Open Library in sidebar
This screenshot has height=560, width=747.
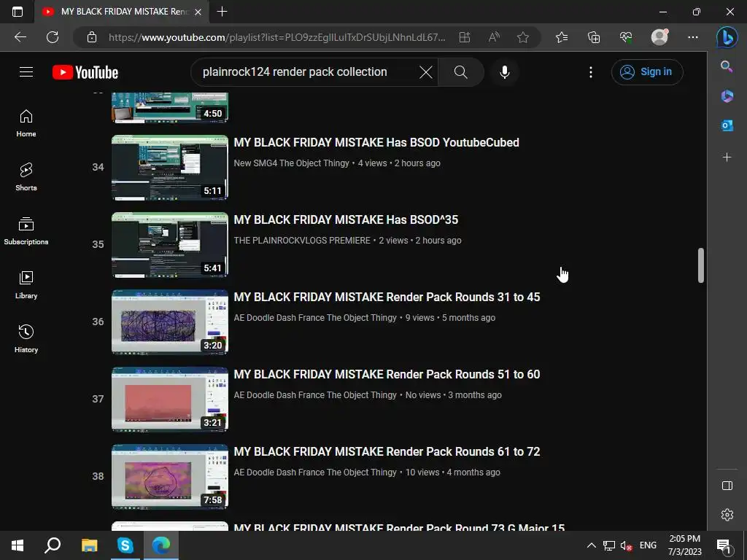26,285
